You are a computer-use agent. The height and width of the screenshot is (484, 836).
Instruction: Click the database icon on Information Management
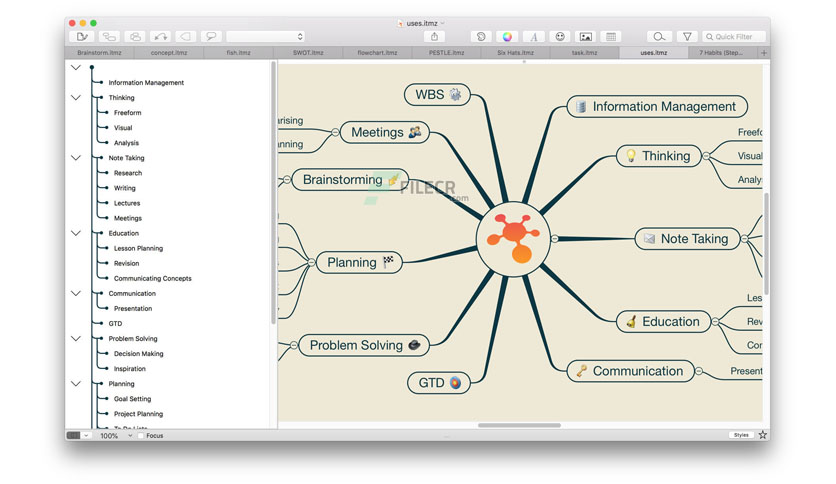click(581, 106)
